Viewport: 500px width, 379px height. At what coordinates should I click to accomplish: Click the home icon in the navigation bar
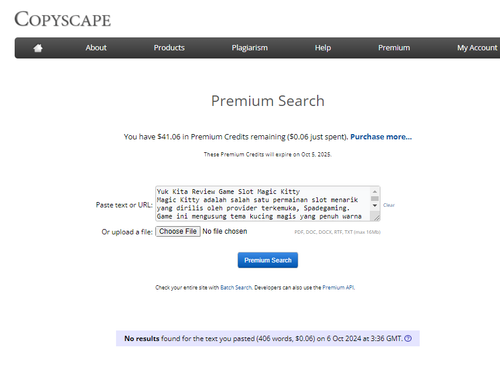(x=38, y=48)
